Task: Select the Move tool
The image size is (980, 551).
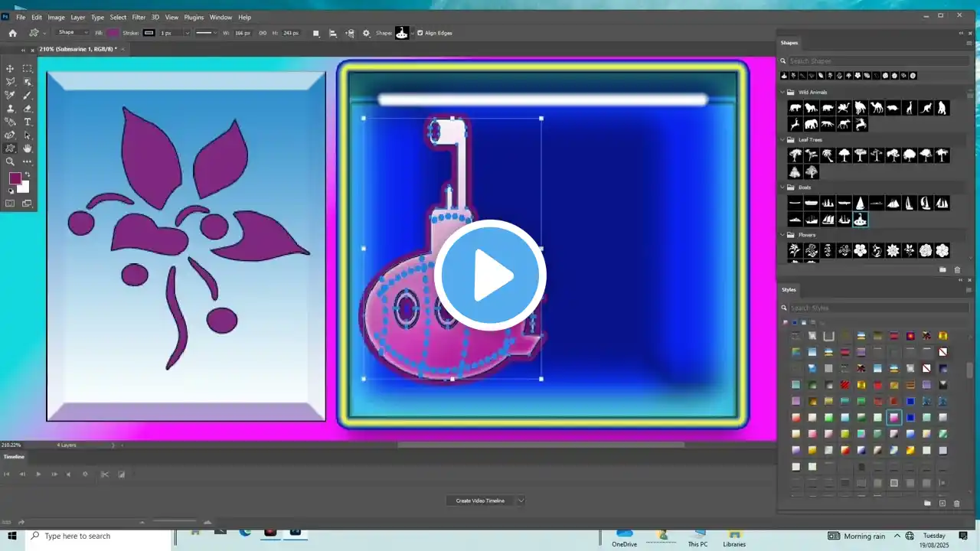Action: tap(10, 69)
